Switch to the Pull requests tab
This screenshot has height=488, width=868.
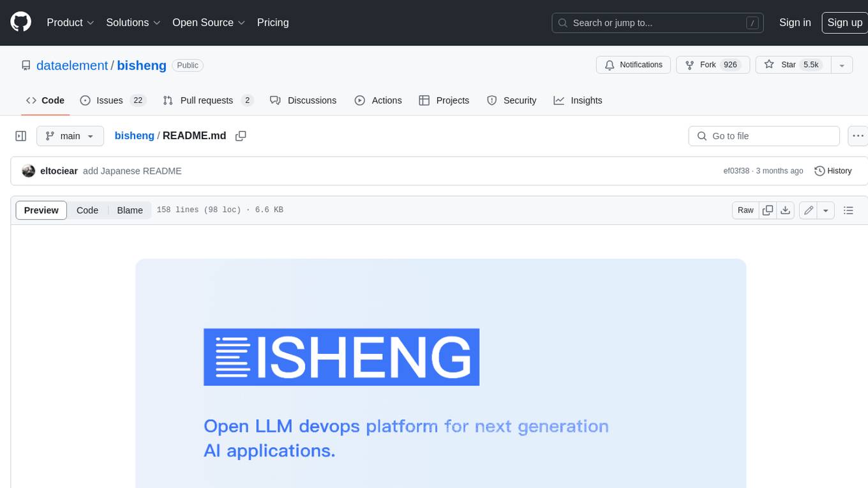coord(208,100)
